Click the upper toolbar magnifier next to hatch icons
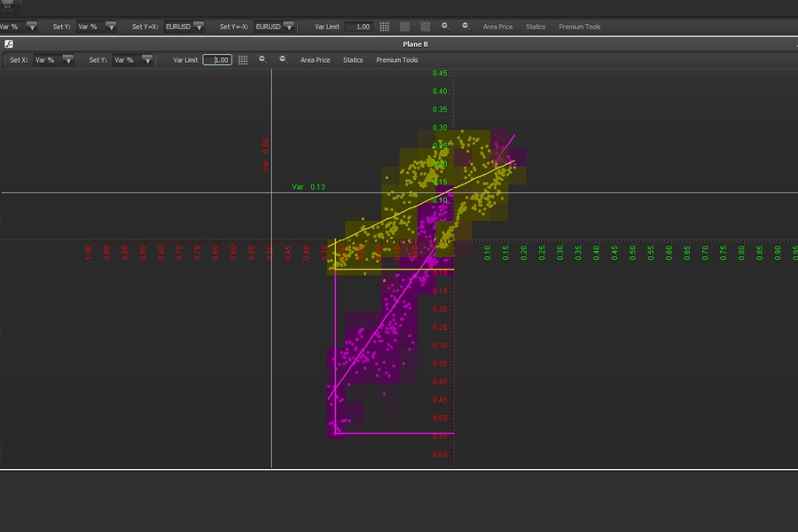Screen dimensions: 798x532 pos(445,26)
